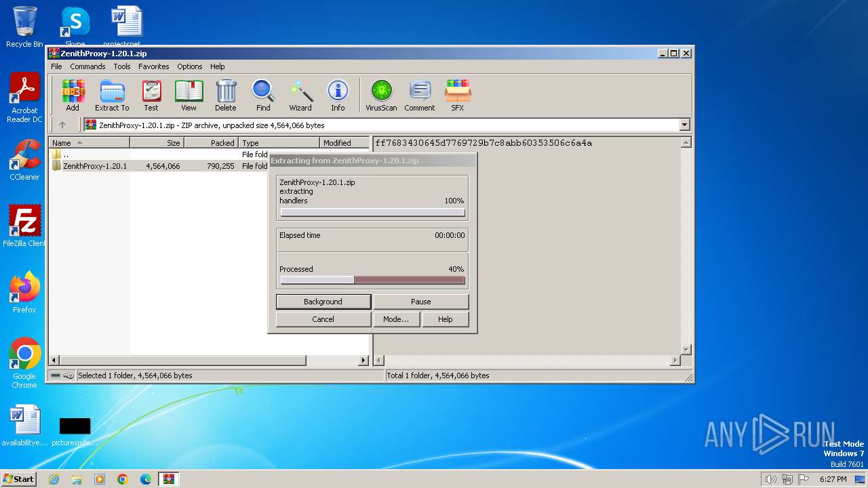Open the archive Comment tool
Screen dimensions: 868x488
point(420,95)
